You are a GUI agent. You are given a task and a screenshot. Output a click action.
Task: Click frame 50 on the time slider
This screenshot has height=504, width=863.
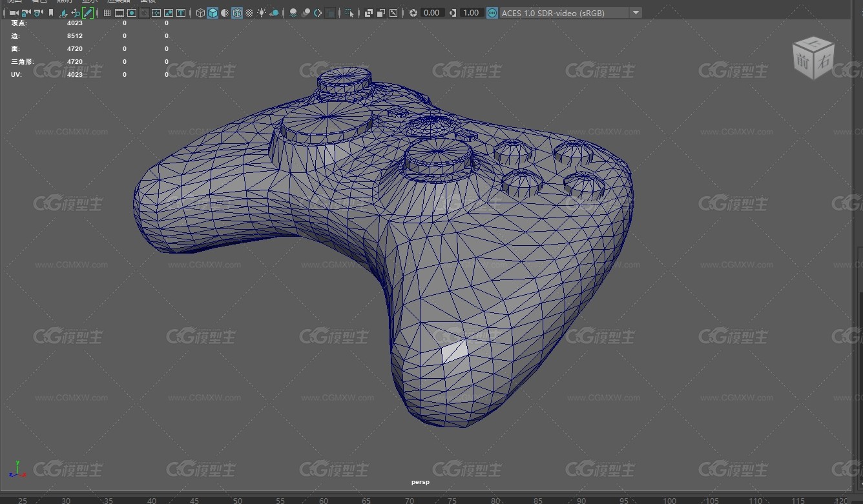pos(238,500)
